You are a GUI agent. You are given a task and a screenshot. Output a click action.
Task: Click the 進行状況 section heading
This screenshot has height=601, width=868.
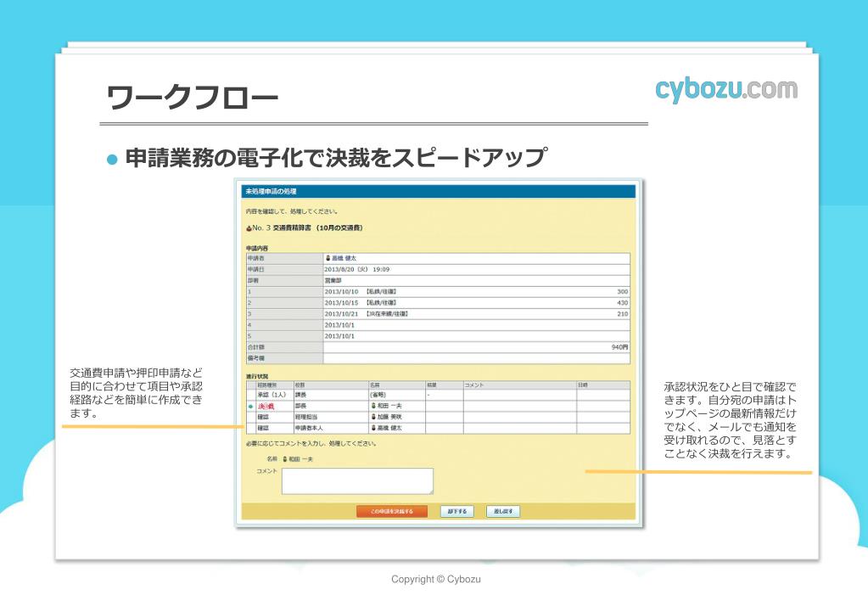point(257,376)
